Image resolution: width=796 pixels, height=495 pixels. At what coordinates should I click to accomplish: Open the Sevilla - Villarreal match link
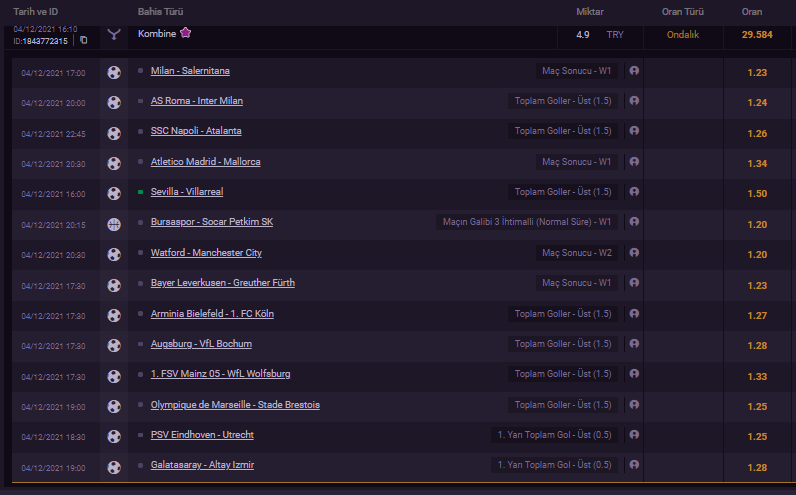[187, 191]
